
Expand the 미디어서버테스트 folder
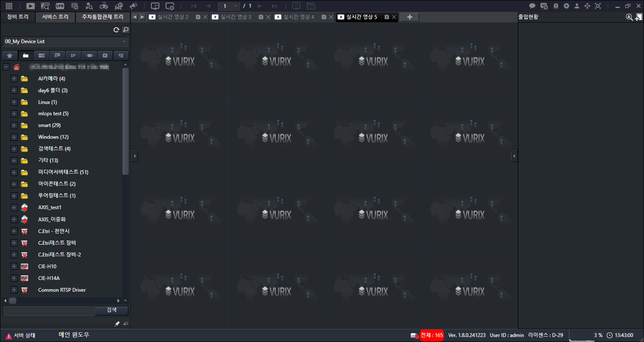click(14, 172)
